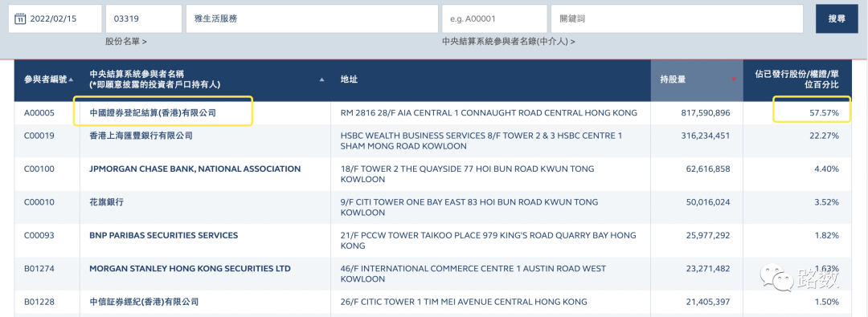The height and width of the screenshot is (317, 868).
Task: Click the stock name field 雅生活服務
Action: [312, 18]
